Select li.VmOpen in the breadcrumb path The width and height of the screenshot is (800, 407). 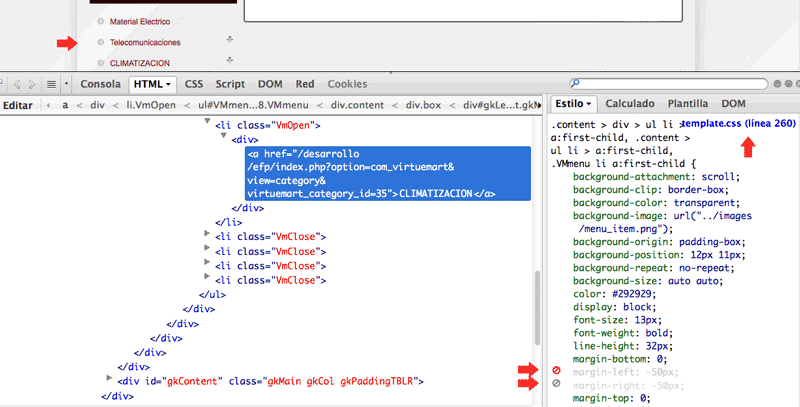click(x=151, y=105)
